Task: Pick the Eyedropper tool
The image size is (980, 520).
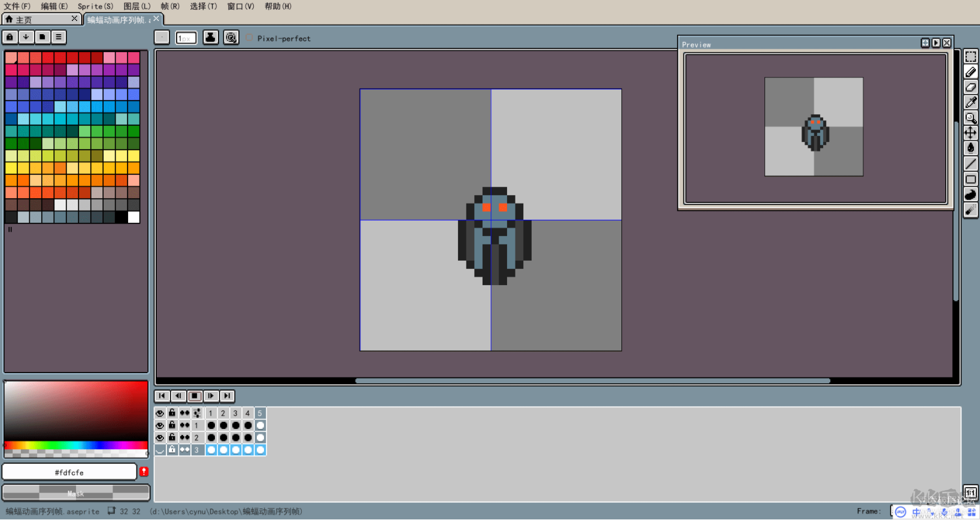Action: [970, 102]
